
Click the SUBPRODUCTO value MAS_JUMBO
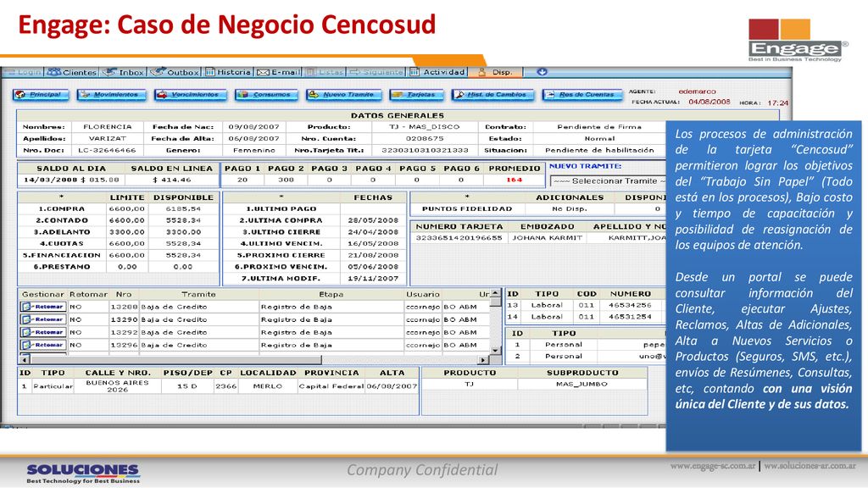(x=581, y=384)
